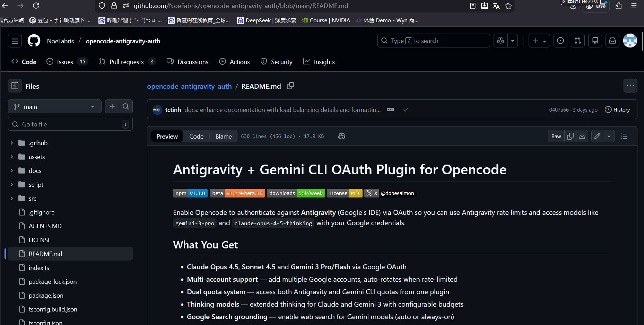Open opencode-antigravity-auth breadcrumb link

189,86
